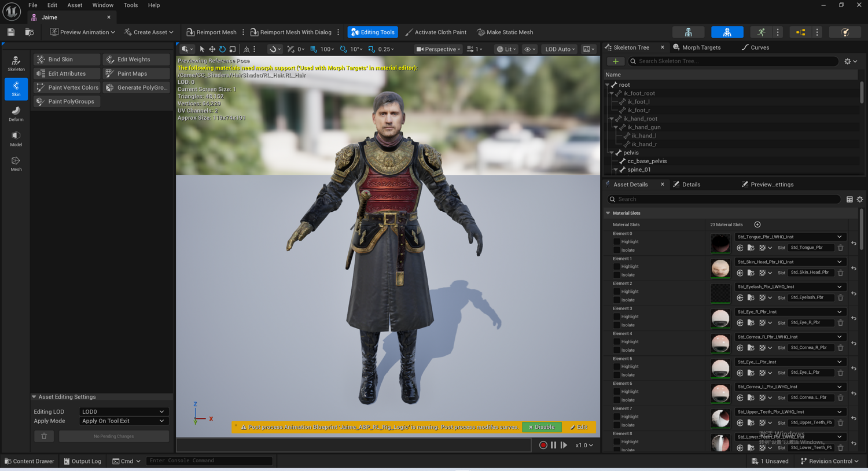Switch to the Morph Targets tab
This screenshot has width=868, height=471.
point(697,47)
